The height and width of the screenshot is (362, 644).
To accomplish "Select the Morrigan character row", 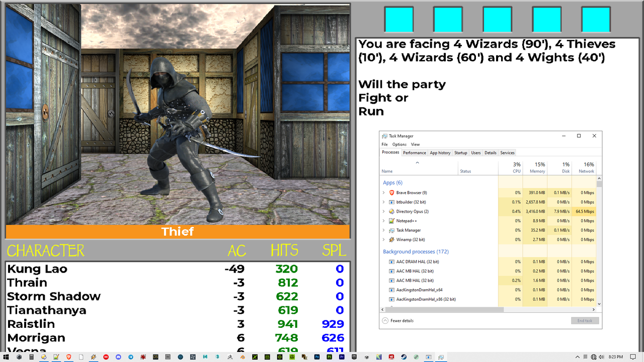I will coord(177,337).
